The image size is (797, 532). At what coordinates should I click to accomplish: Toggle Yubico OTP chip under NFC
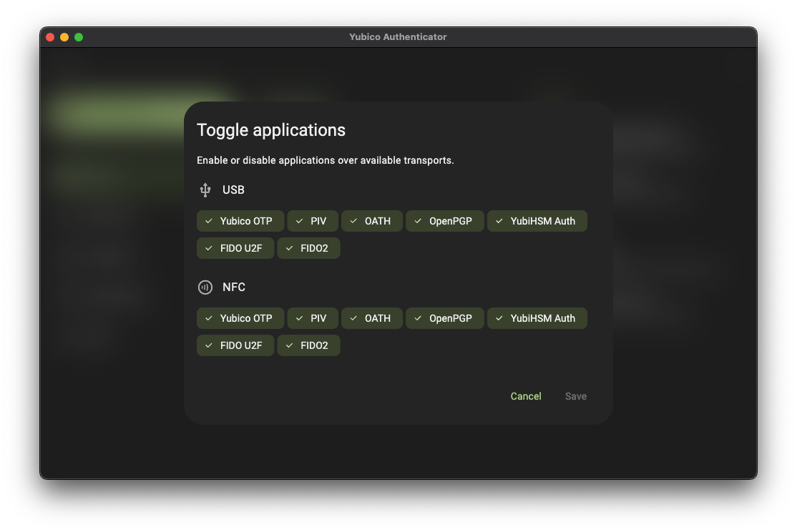(240, 318)
